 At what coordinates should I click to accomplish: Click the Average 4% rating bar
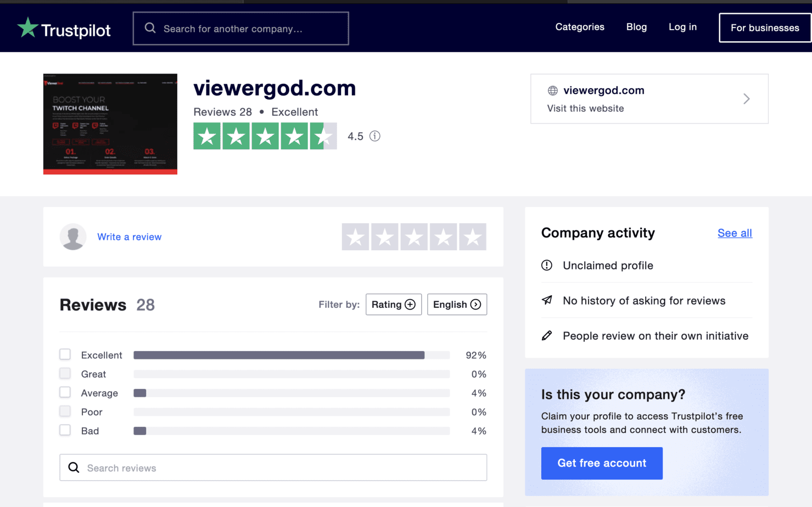(292, 393)
